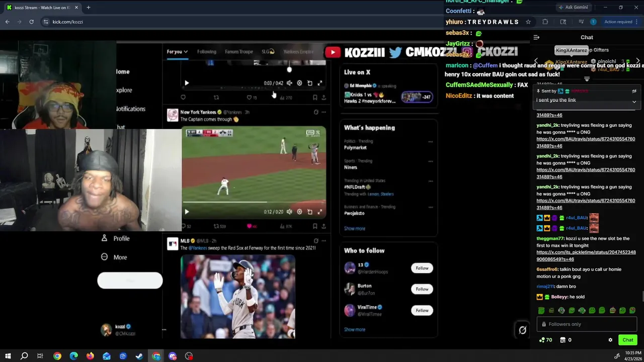Switch to the Following tab
644x362 pixels.
click(206, 51)
